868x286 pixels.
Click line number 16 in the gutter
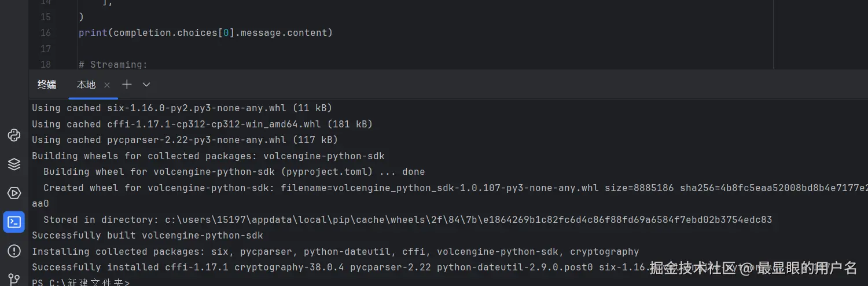click(x=45, y=33)
